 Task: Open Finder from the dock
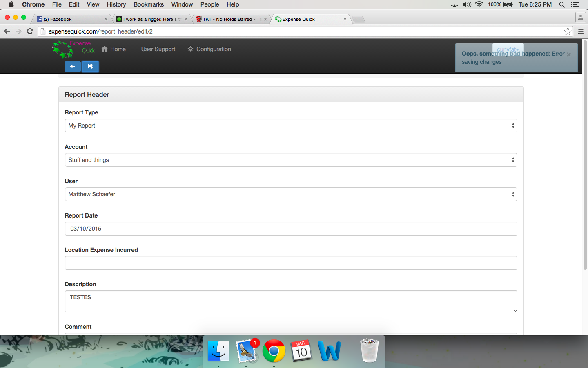pyautogui.click(x=218, y=351)
